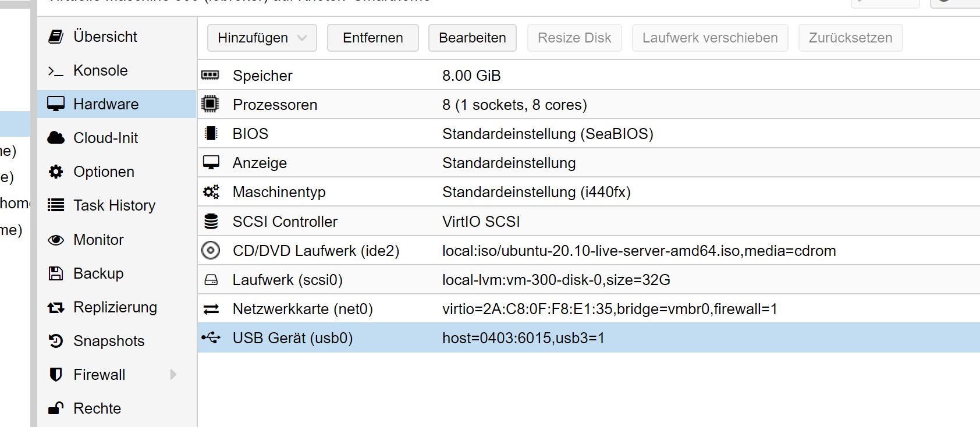
Task: Go to Task History
Action: coord(114,205)
